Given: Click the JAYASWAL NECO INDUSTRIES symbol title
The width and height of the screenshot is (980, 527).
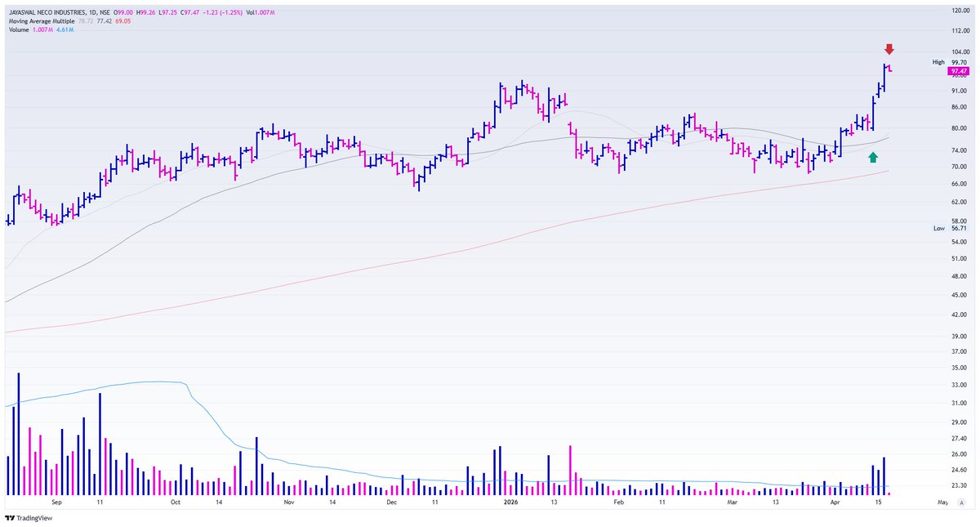Looking at the screenshot, I should pos(59,12).
